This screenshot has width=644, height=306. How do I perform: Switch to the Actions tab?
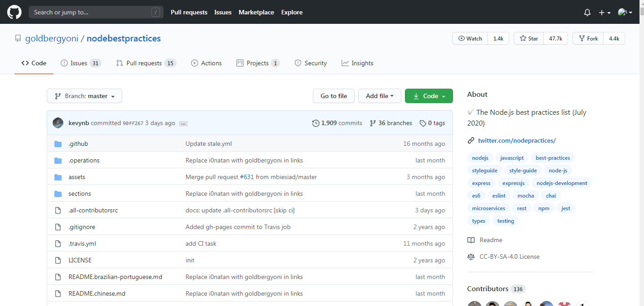pos(206,63)
